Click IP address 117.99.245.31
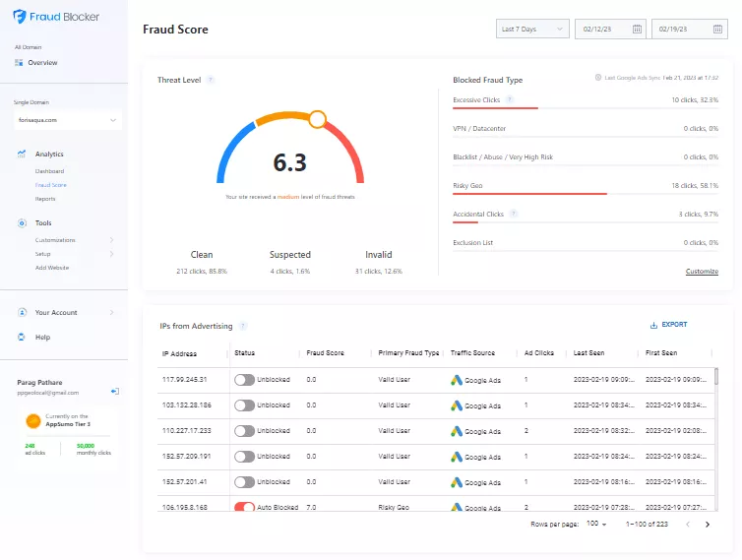The width and height of the screenshot is (742, 560). tap(185, 380)
